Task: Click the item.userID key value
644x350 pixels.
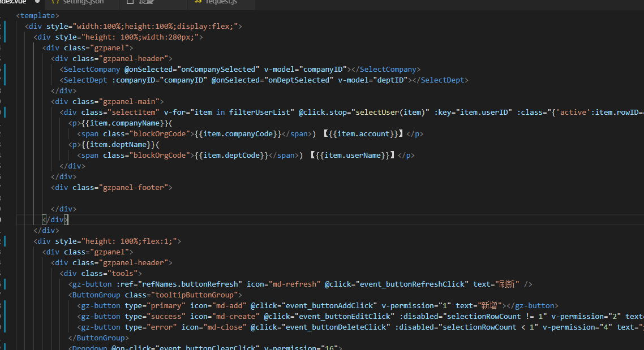Action: pos(484,112)
